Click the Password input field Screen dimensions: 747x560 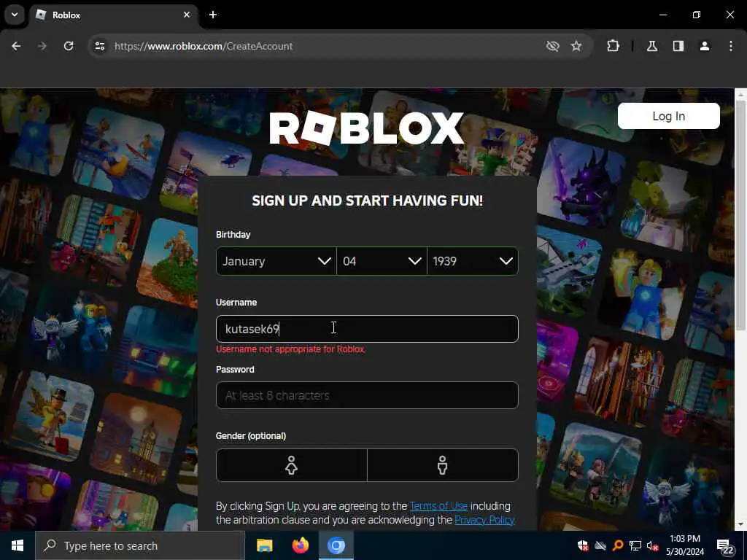point(367,395)
